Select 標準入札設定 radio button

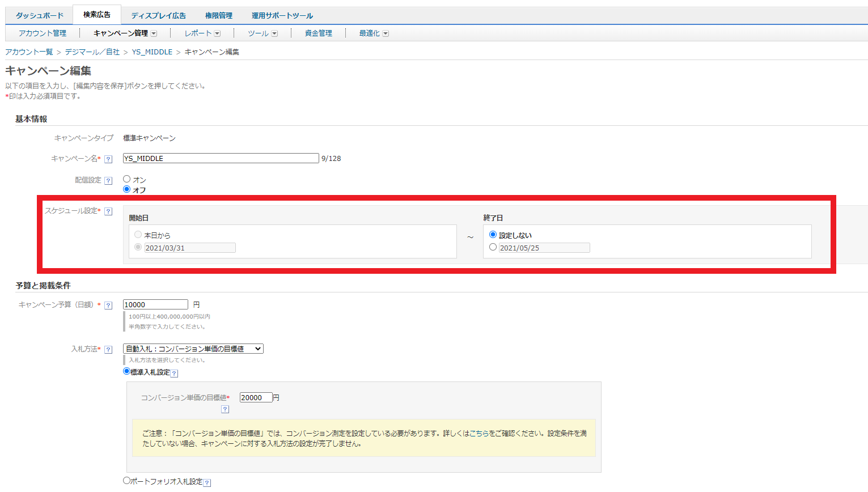[126, 371]
